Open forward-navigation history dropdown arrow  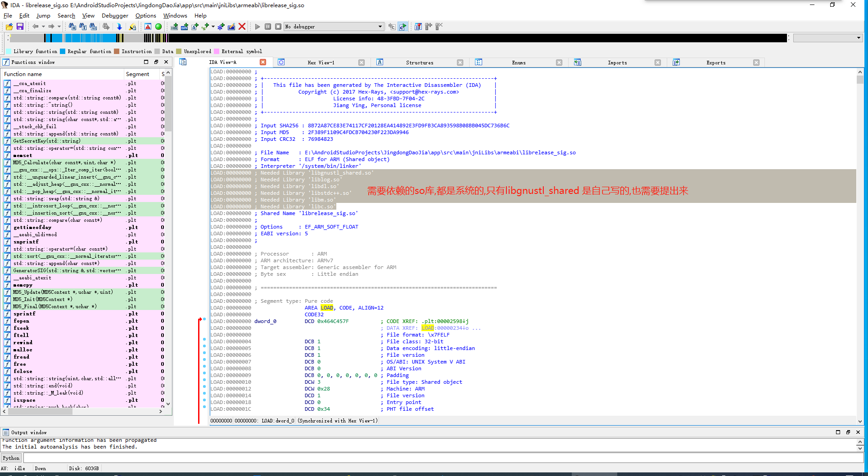59,27
